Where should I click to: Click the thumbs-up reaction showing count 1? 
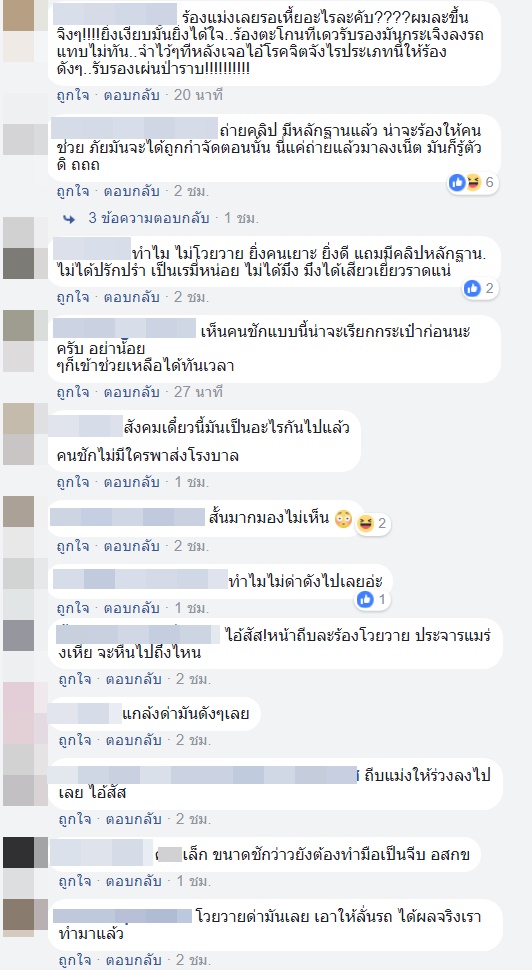[365, 599]
